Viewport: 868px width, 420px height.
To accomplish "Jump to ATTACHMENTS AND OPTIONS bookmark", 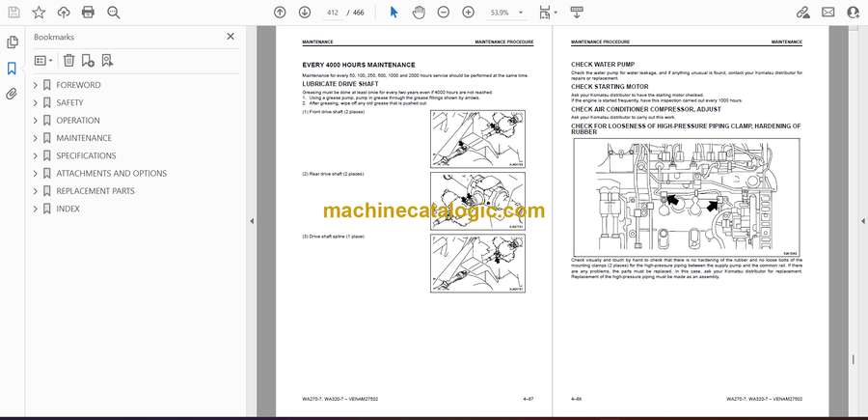I will tap(111, 174).
